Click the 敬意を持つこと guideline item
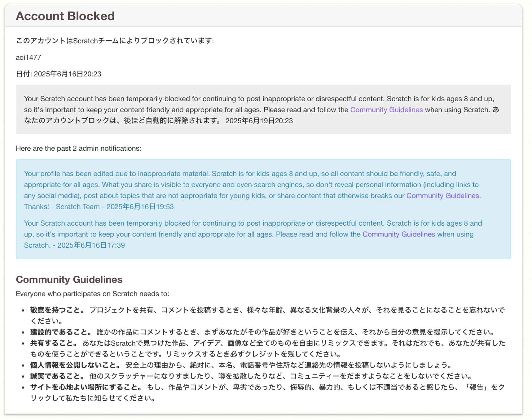The height and width of the screenshot is (420, 532). [267, 315]
